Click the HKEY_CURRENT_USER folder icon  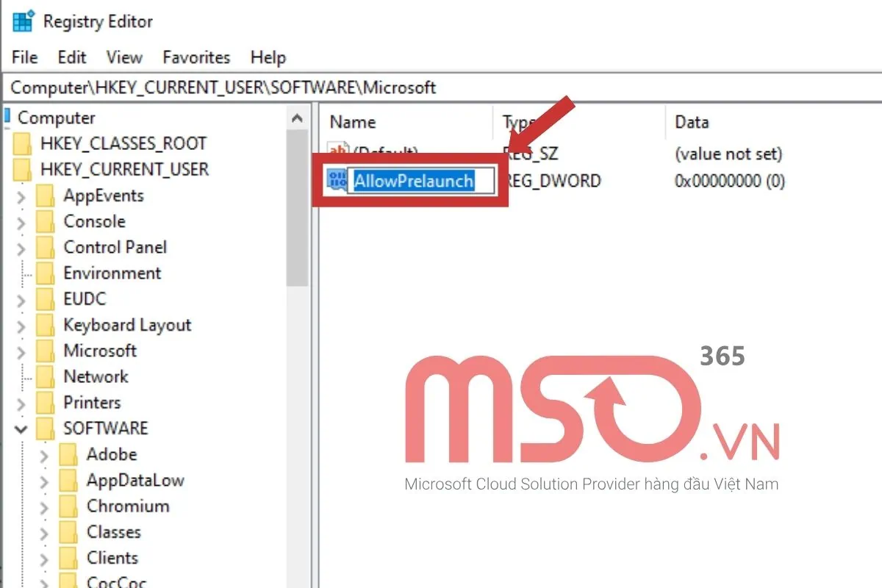pos(24,169)
